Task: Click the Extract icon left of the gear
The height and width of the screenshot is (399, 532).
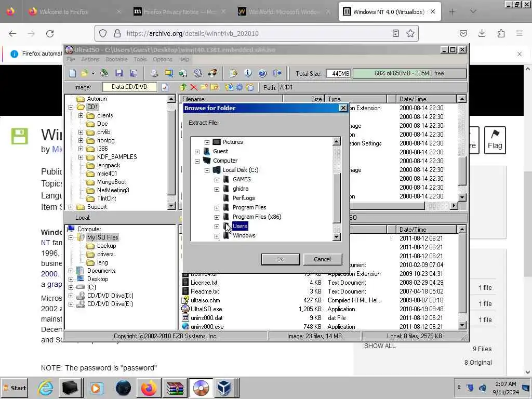Action: tap(229, 87)
